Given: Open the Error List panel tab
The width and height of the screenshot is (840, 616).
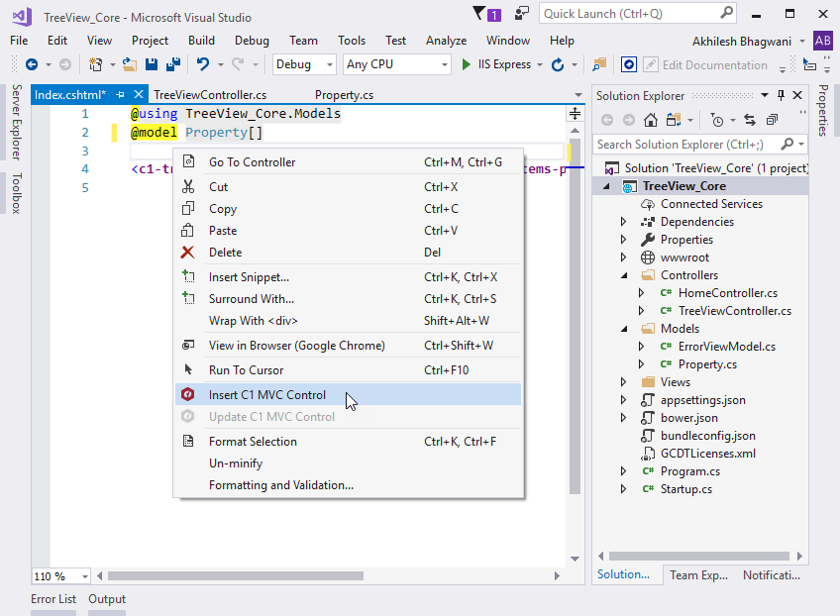Looking at the screenshot, I should click(x=53, y=599).
